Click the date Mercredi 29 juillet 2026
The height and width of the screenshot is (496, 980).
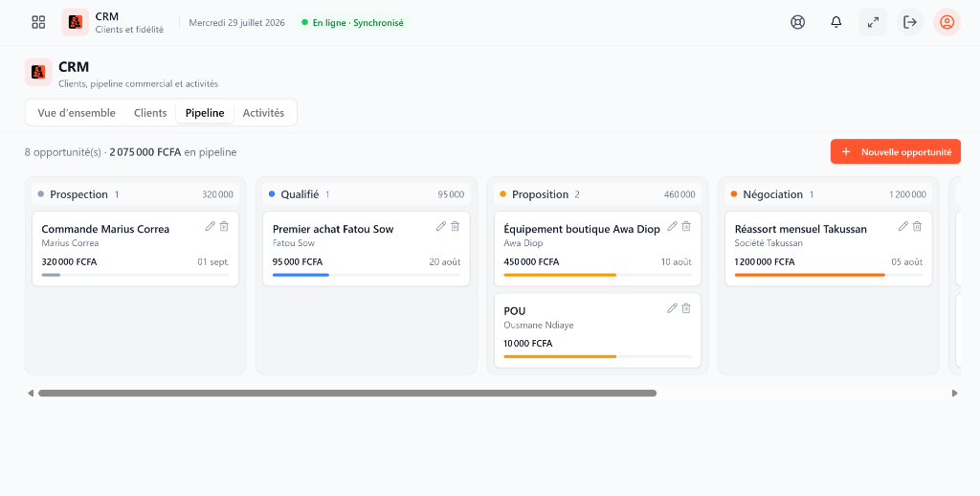(x=237, y=23)
